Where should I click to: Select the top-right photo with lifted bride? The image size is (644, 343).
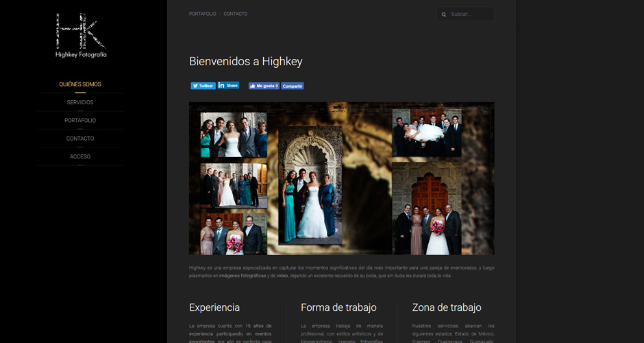pos(427,132)
